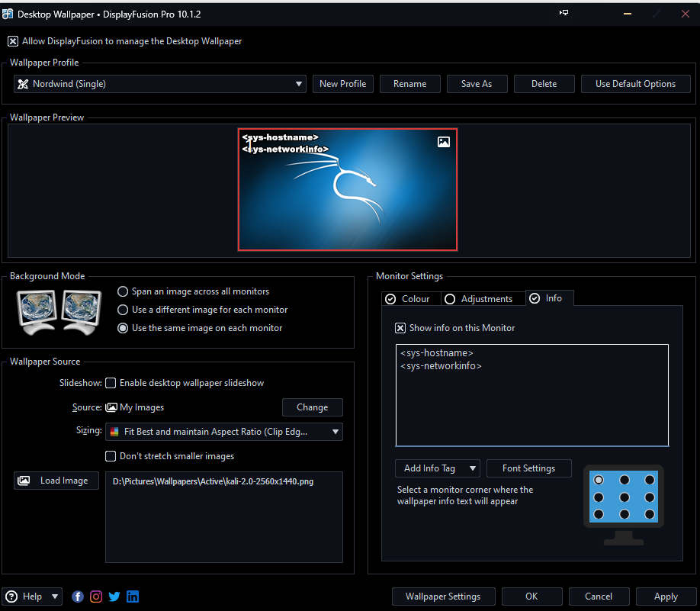
Task: Click the Facebook icon in footer
Action: click(78, 597)
